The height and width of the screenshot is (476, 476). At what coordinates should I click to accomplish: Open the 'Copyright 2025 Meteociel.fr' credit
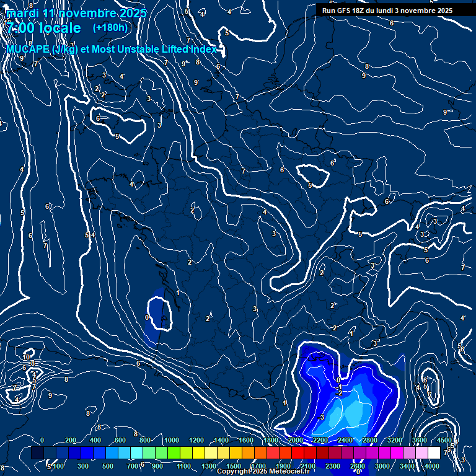tap(263, 471)
